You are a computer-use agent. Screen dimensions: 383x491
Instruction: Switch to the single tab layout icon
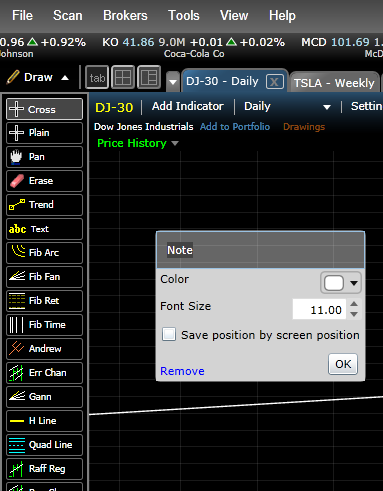pos(97,78)
